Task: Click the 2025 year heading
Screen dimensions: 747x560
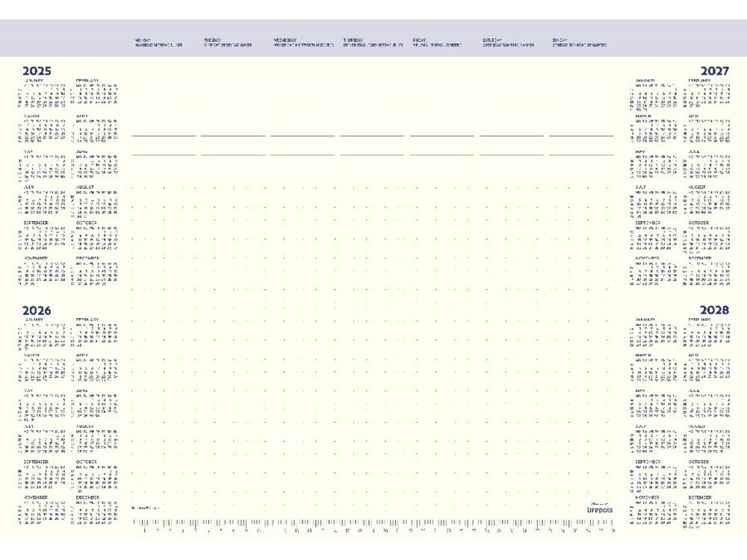Action: (37, 71)
